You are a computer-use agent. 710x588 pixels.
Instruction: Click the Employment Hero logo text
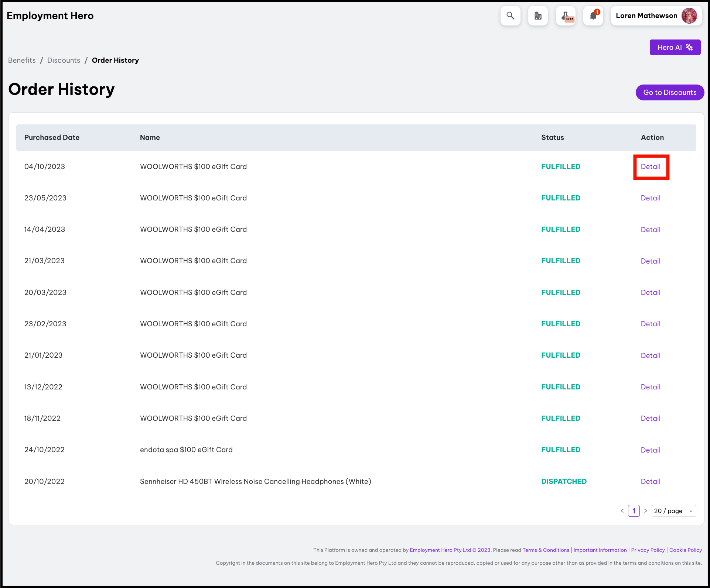pyautogui.click(x=50, y=16)
